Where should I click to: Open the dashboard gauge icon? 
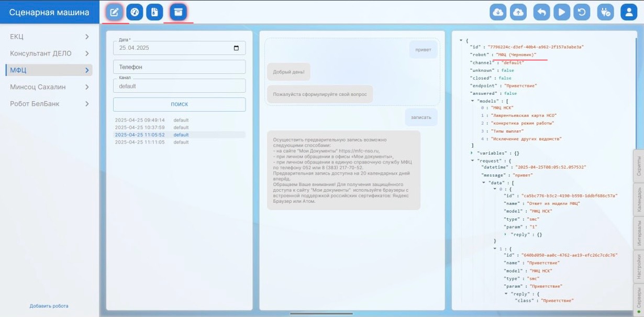pos(135,12)
